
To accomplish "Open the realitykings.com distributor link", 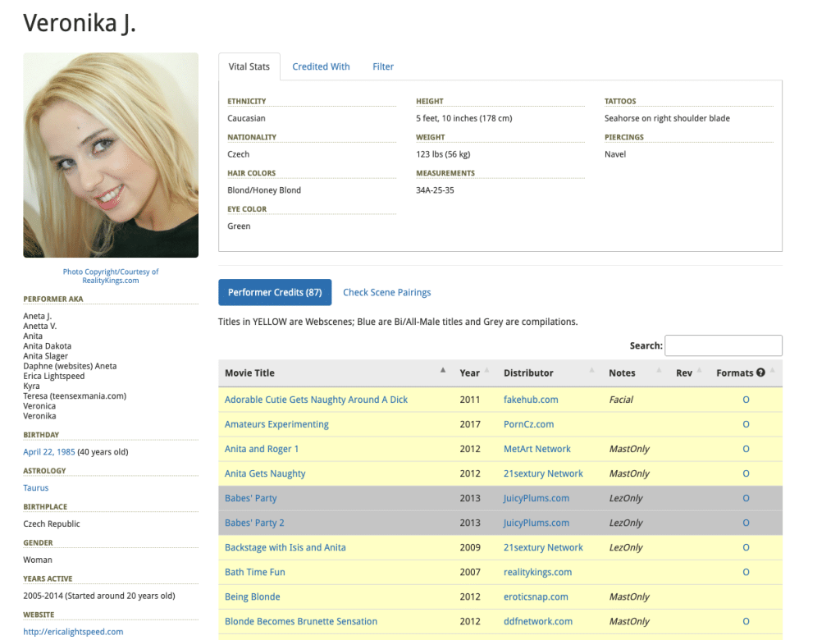I will pyautogui.click(x=538, y=572).
